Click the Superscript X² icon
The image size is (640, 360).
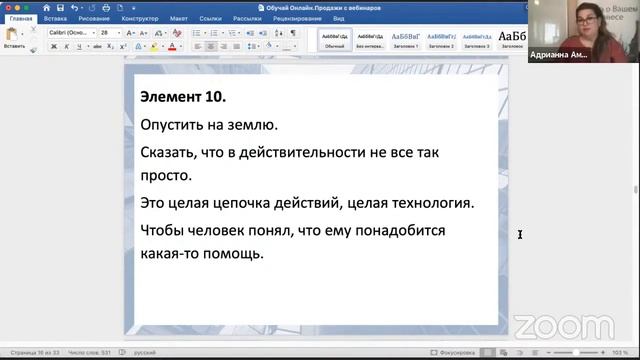(123, 47)
